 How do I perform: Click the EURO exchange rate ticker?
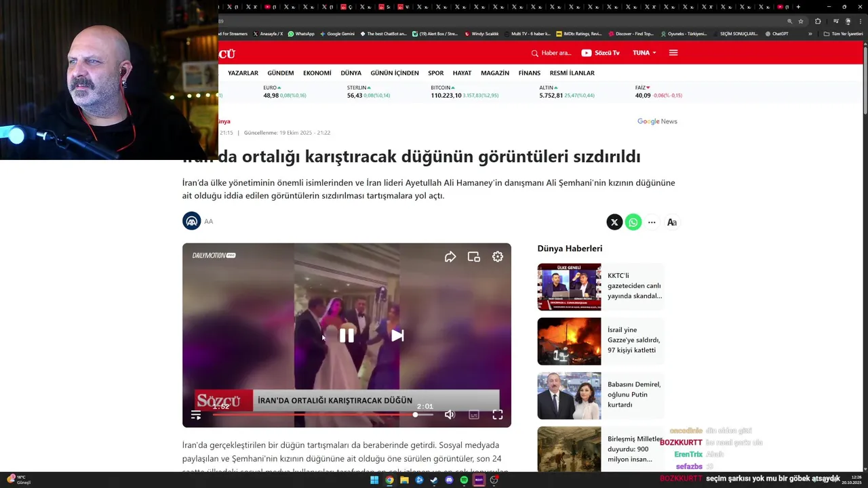coord(285,91)
